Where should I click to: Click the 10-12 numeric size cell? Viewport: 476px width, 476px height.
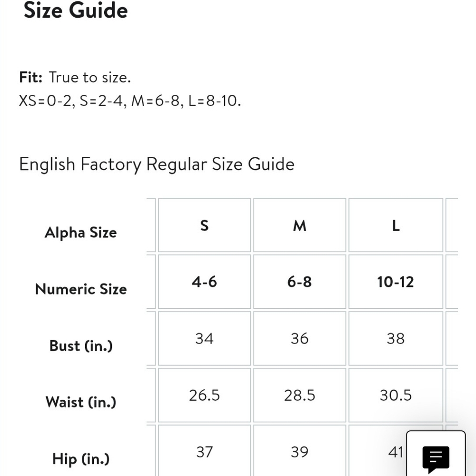coord(396,282)
